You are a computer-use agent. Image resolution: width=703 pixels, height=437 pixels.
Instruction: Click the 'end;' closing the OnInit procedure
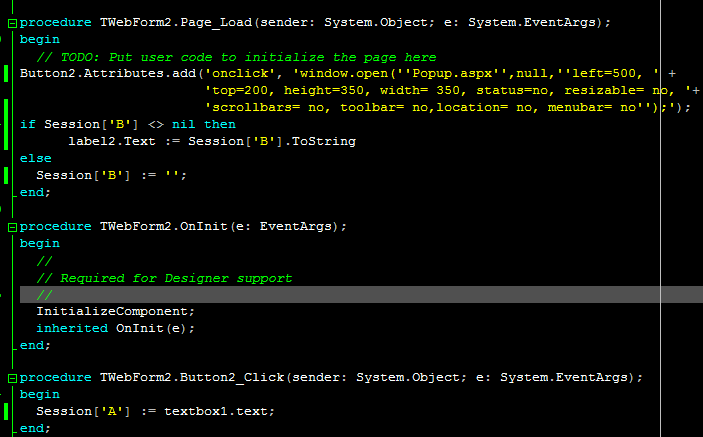[x=35, y=345]
